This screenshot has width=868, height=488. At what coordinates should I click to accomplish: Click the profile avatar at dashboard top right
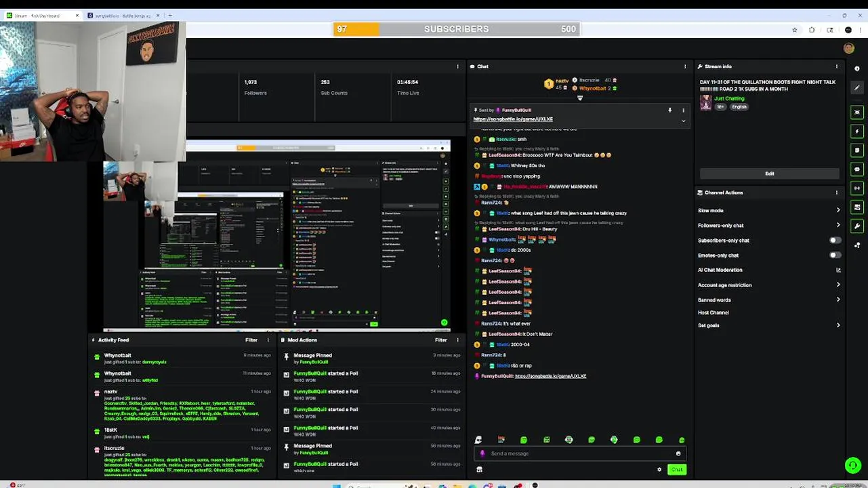[848, 47]
